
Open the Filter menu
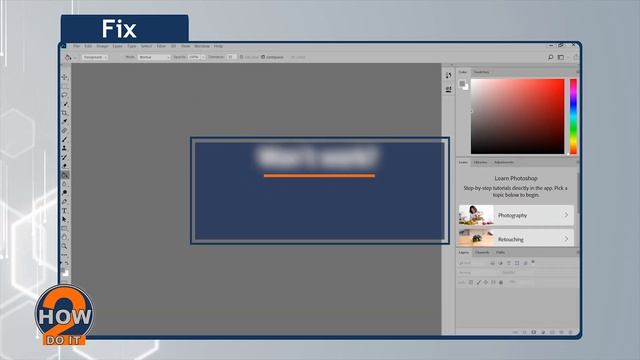[161, 46]
